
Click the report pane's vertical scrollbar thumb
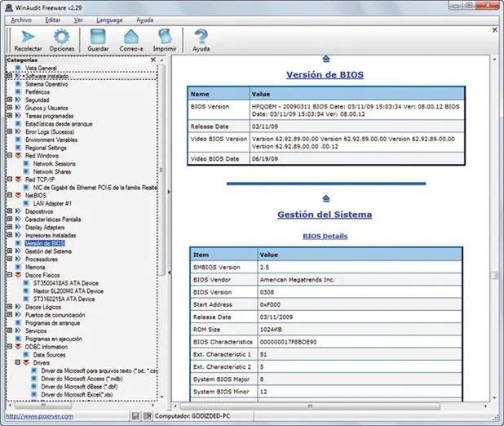click(494, 275)
